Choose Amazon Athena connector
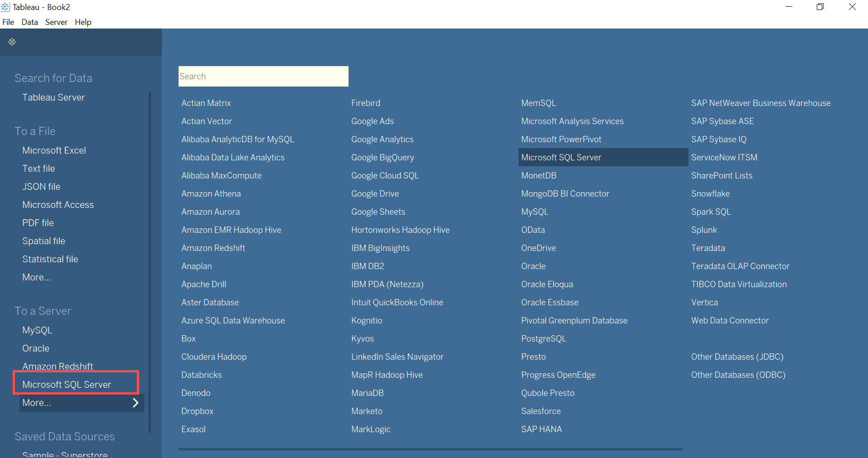The width and height of the screenshot is (868, 458). tap(211, 193)
